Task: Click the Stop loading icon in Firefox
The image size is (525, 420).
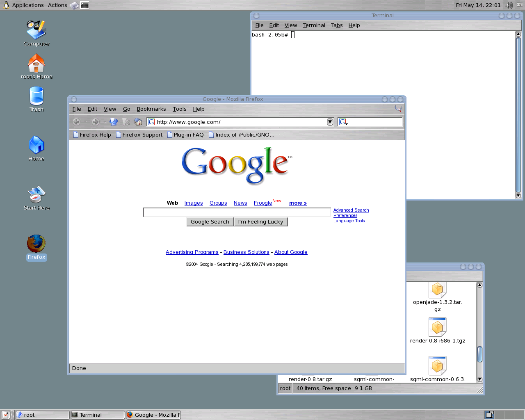Action: 126,122
